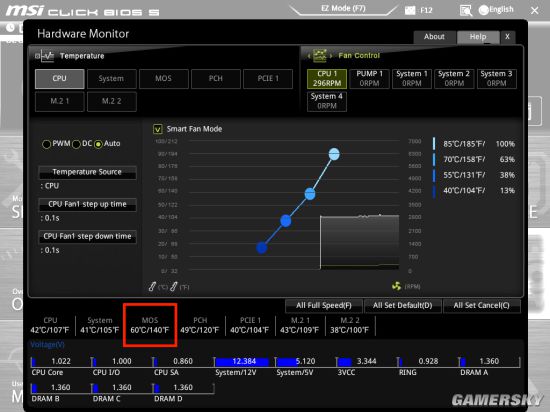The height and width of the screenshot is (412, 550).
Task: Click the All Set Cancel(C) button
Action: click(482, 306)
